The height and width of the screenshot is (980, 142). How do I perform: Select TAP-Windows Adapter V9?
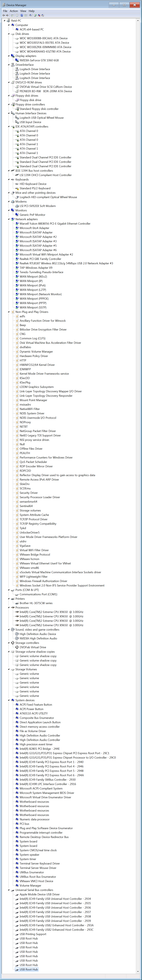36,267
